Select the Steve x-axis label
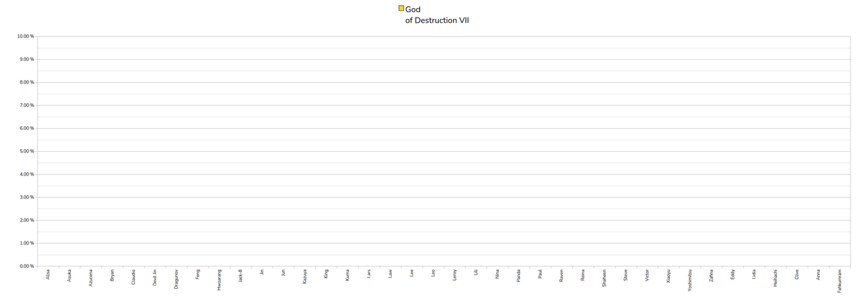 pyautogui.click(x=625, y=275)
